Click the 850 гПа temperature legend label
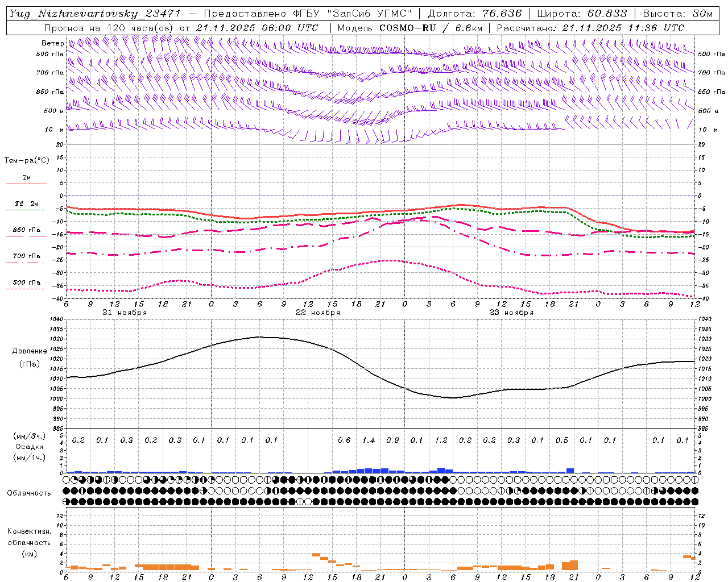Viewport: 728px width, 582px height. 27,230
